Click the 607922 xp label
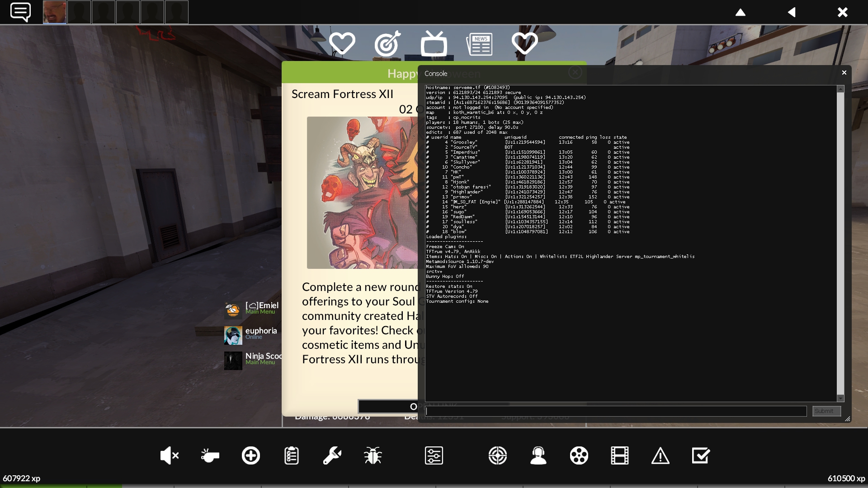868x488 pixels. [22, 478]
